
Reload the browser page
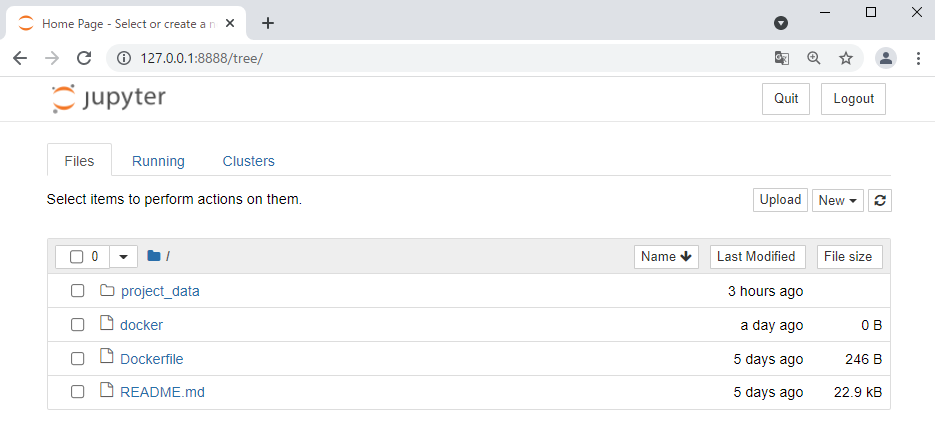[x=84, y=58]
